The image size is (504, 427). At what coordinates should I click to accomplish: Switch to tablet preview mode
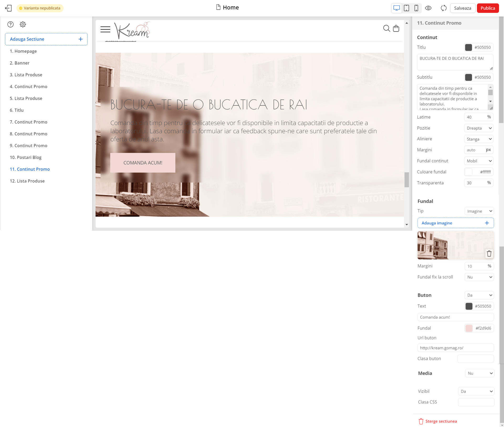coord(406,8)
